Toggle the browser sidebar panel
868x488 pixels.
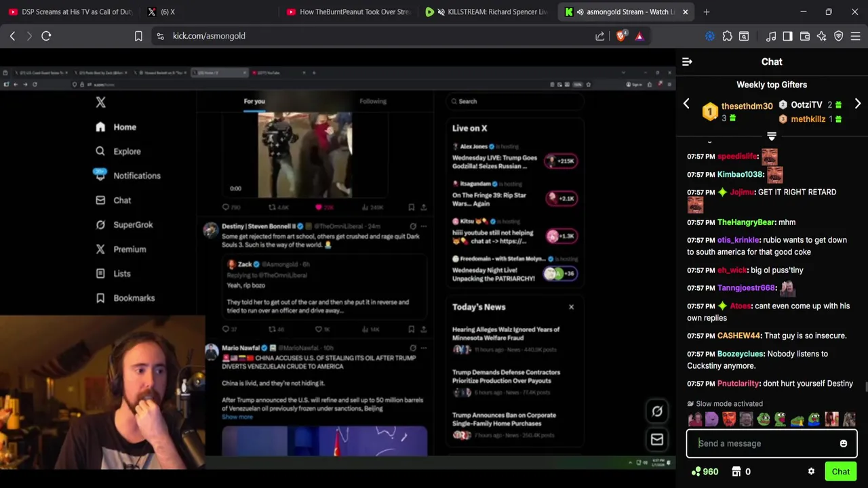click(x=787, y=36)
